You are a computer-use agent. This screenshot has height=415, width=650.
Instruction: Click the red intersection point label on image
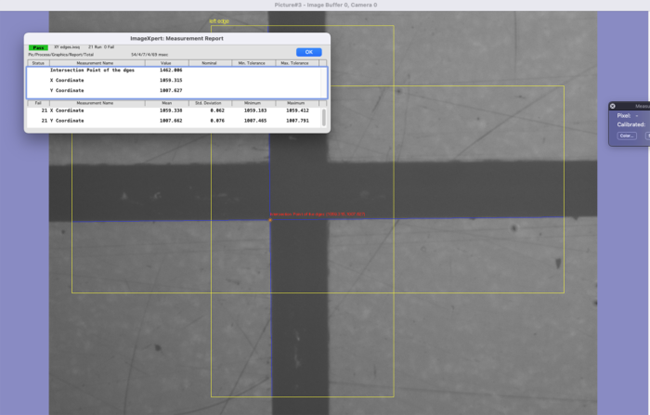coord(318,214)
